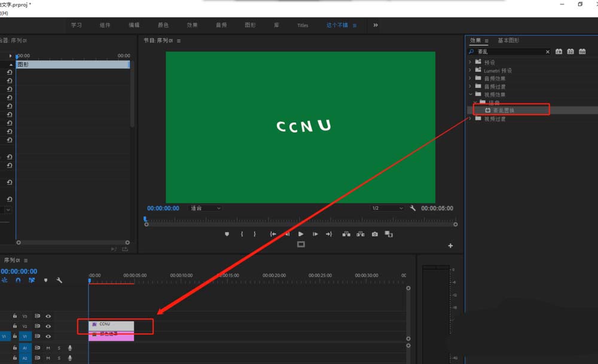Clear the effects search with the X button
The image size is (598, 364).
(x=548, y=51)
